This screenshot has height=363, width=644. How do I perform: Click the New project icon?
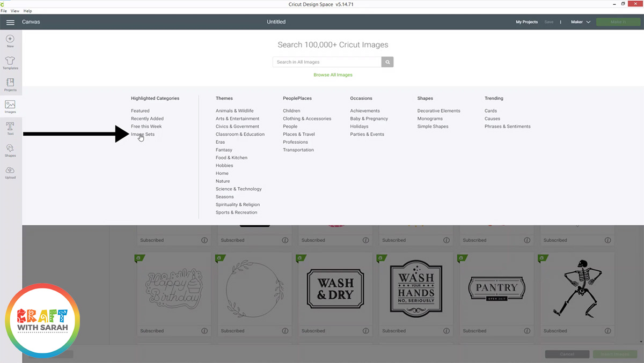coord(10,40)
